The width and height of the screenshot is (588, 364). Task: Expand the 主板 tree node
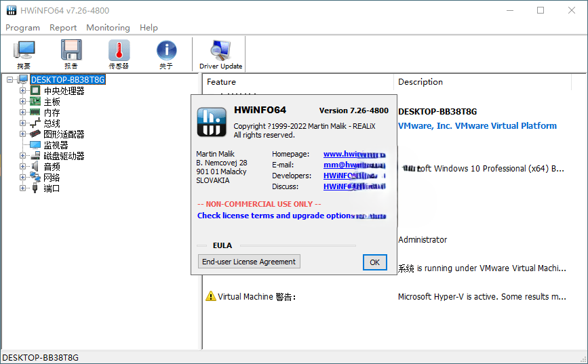(22, 101)
